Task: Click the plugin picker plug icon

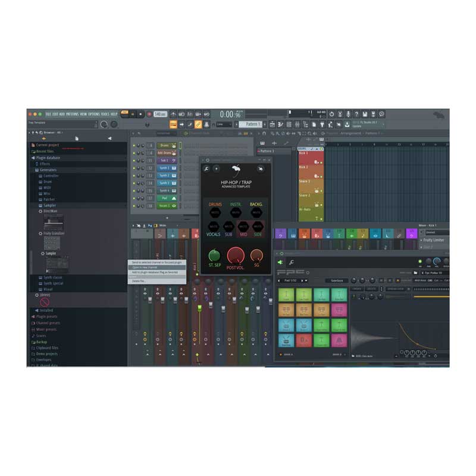Action: pos(322,124)
